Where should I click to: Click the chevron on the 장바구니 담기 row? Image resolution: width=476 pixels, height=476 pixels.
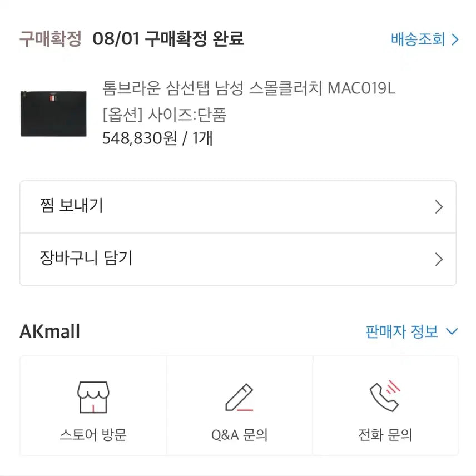[x=439, y=260]
